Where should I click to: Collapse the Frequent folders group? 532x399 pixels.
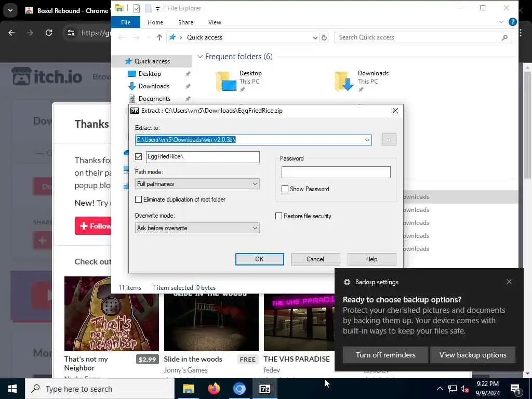click(200, 57)
